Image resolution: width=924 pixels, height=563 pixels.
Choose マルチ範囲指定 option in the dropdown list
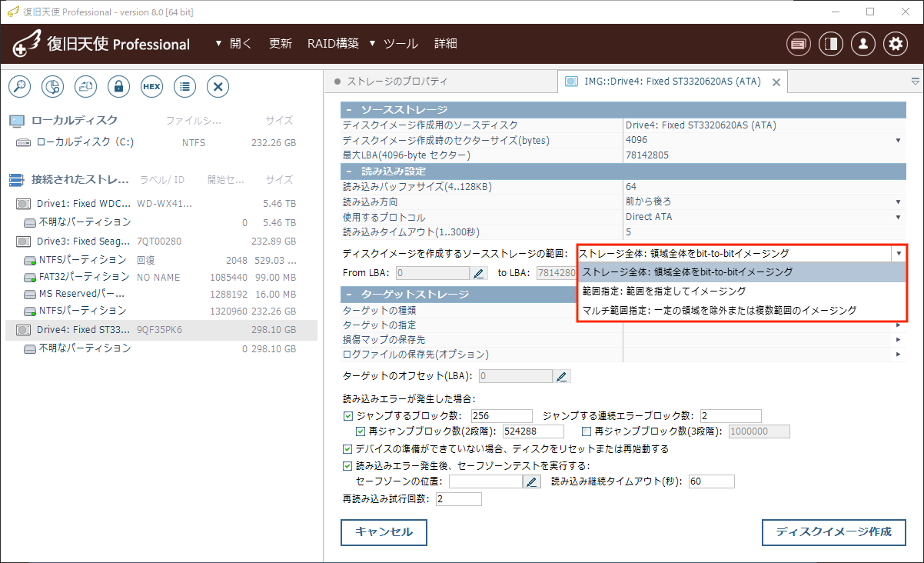742,310
